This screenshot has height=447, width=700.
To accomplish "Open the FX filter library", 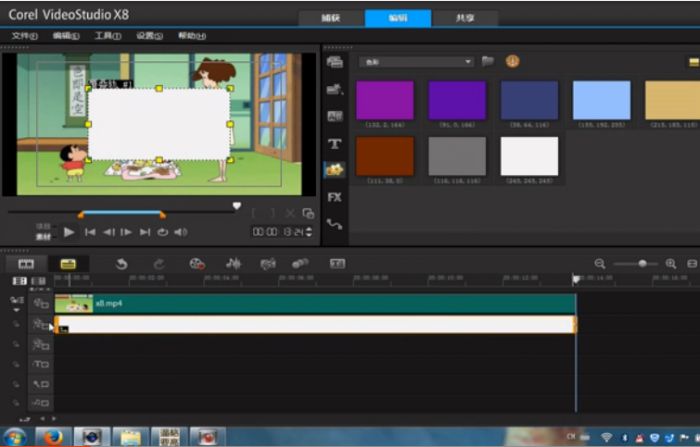I will click(x=335, y=197).
